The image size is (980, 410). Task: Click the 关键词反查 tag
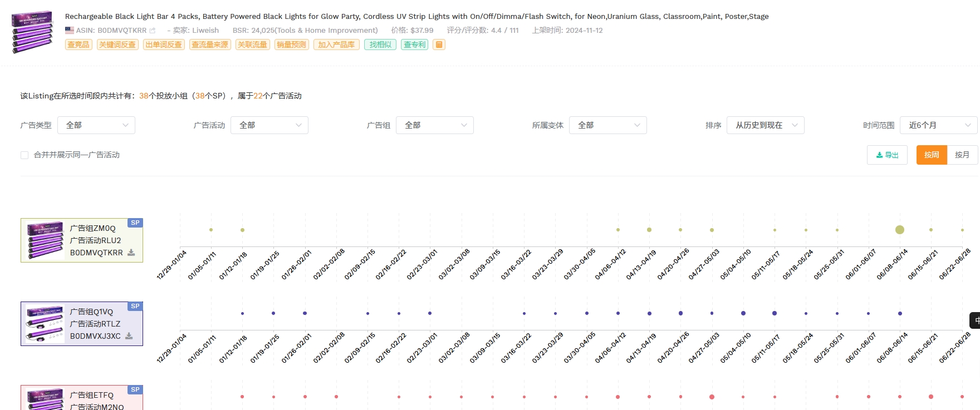pyautogui.click(x=117, y=45)
